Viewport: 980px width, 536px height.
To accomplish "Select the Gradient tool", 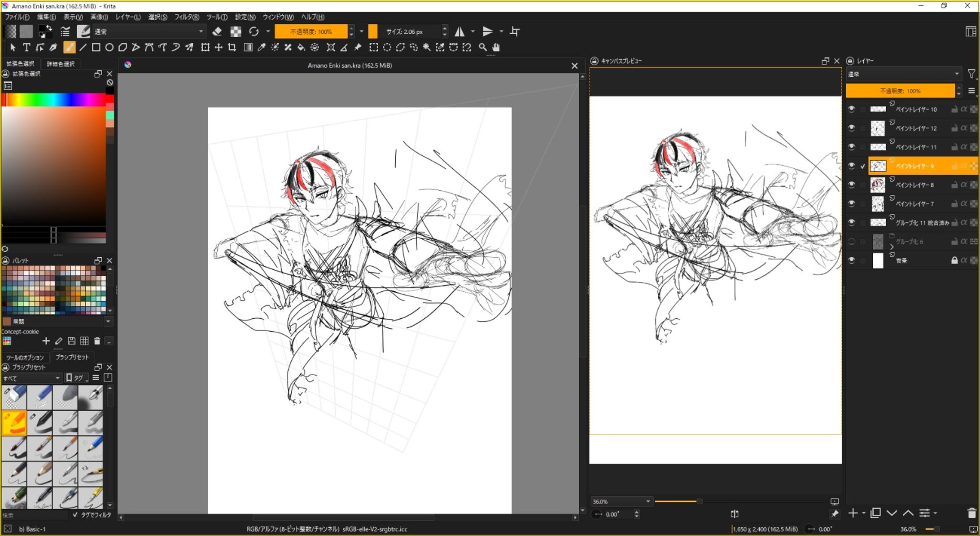I will [248, 47].
